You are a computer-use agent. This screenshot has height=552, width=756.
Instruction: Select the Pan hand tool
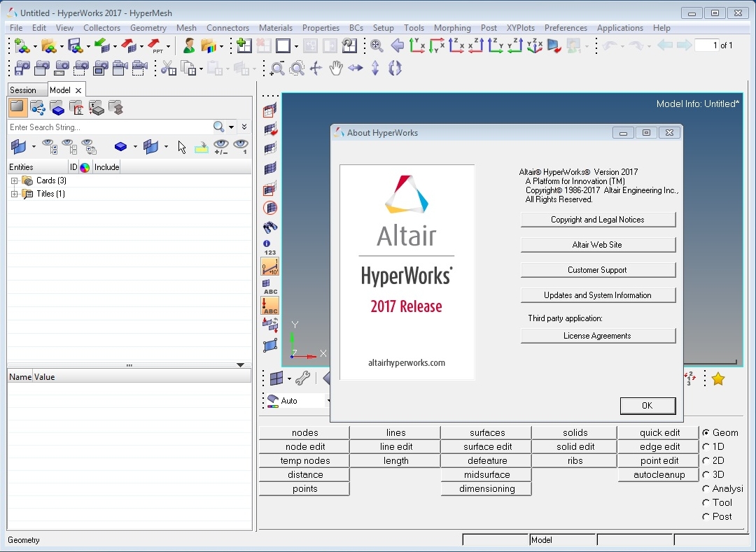click(x=336, y=69)
